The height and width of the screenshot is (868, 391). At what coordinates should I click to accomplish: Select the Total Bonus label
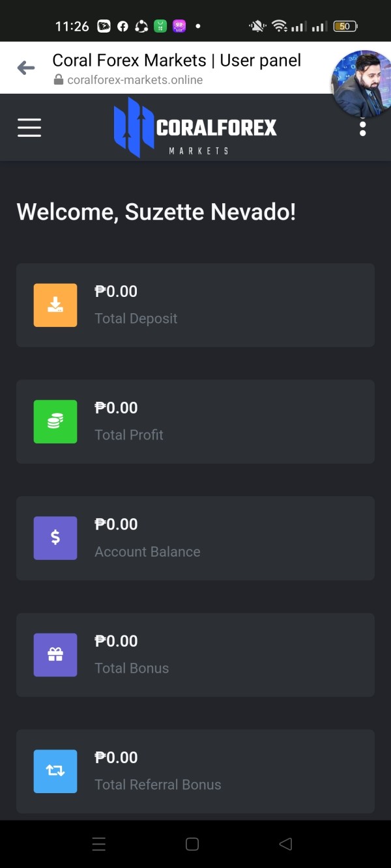132,668
